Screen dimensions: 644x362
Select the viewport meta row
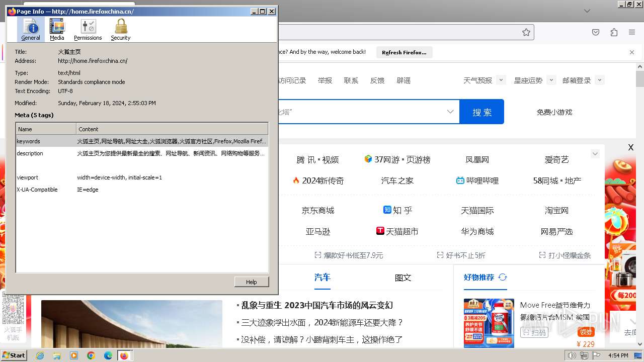(142, 177)
